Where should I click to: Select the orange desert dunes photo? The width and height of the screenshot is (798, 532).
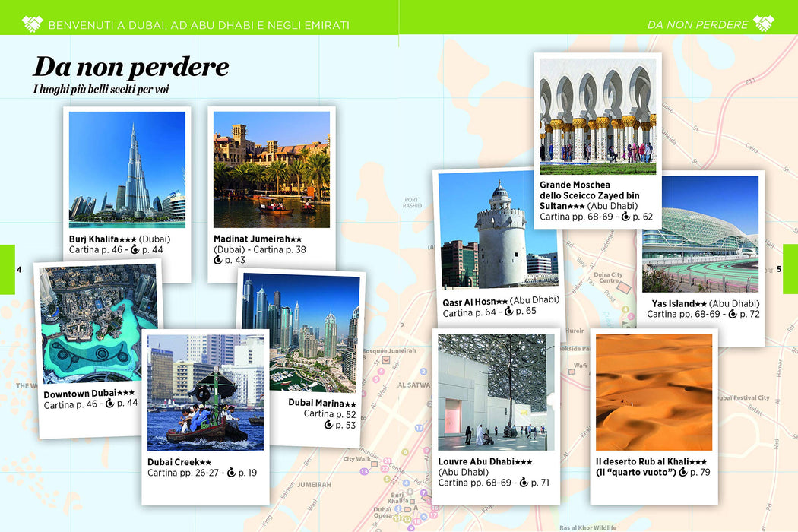[x=654, y=392]
